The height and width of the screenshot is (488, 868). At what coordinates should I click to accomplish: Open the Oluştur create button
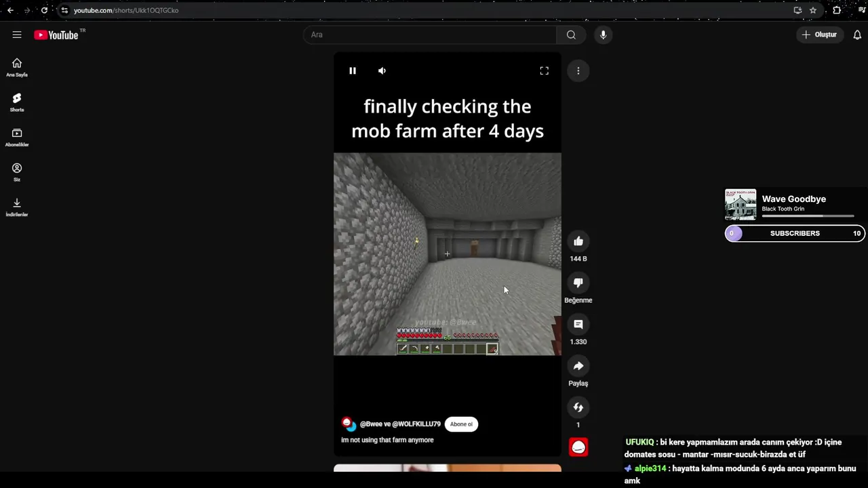pyautogui.click(x=819, y=35)
